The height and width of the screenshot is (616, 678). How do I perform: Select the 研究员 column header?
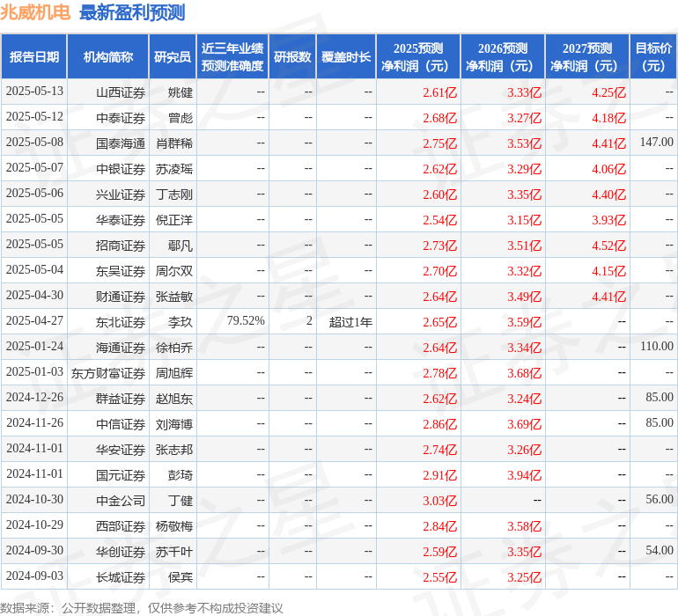pos(173,56)
